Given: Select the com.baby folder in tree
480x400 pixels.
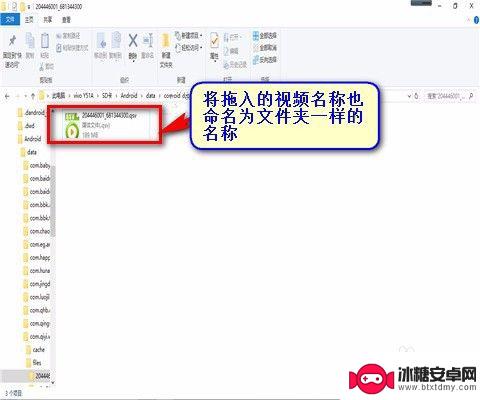Looking at the screenshot, I should pyautogui.click(x=37, y=165).
